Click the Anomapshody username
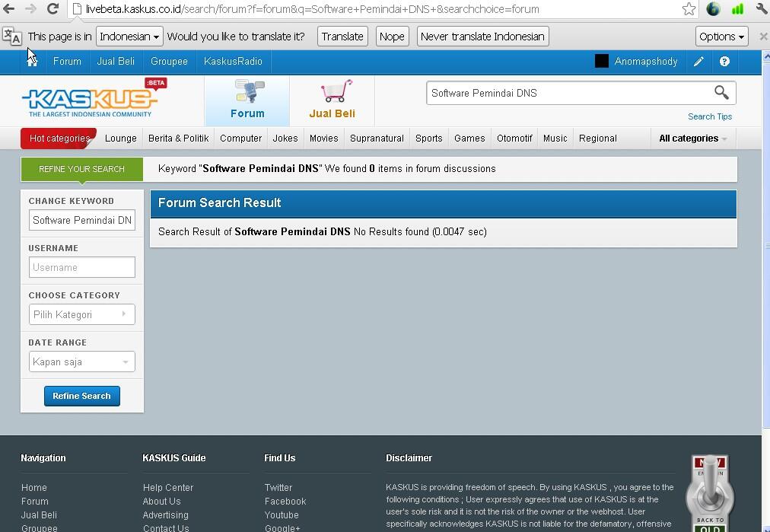 tap(646, 62)
